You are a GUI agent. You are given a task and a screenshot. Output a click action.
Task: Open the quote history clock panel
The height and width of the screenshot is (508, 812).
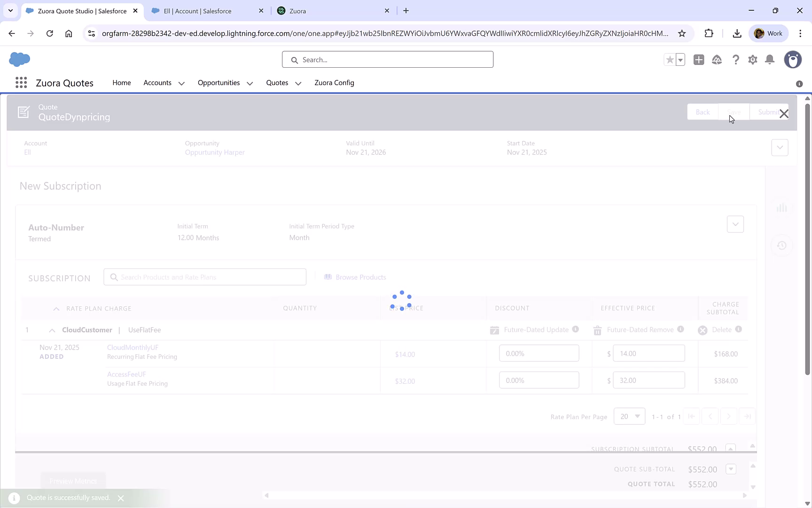pyautogui.click(x=782, y=246)
